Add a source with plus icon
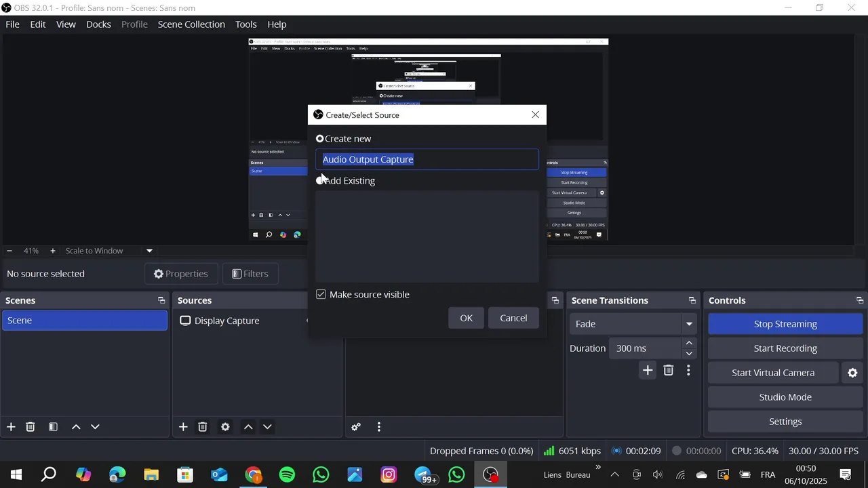868x488 pixels. (x=183, y=427)
